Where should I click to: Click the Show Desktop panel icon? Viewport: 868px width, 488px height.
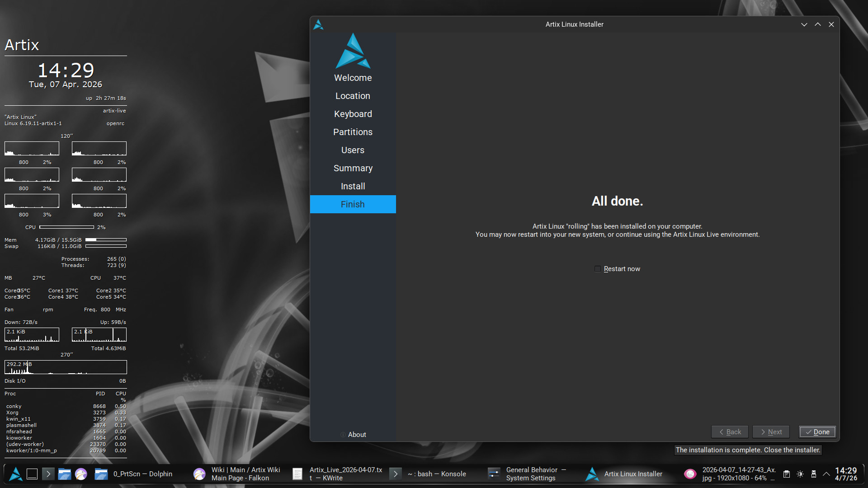tap(32, 474)
